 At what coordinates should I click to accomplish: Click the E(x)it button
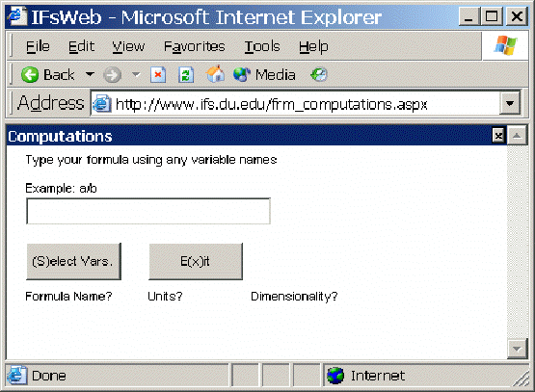pos(196,261)
